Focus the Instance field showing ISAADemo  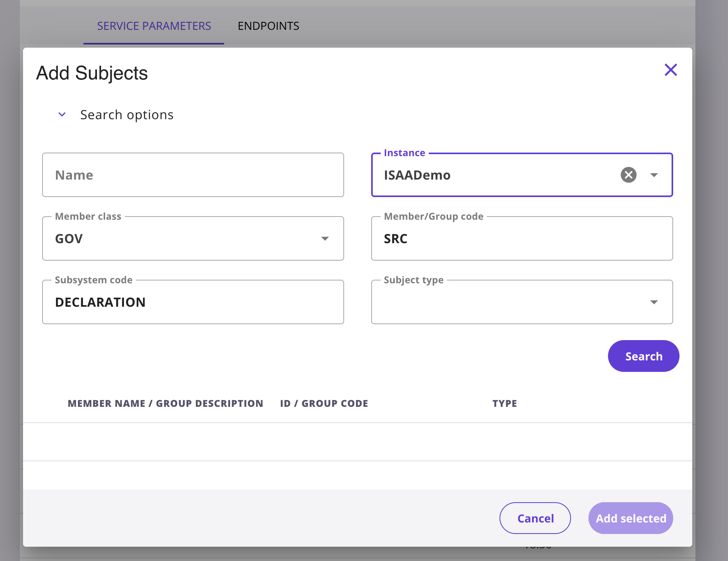click(x=497, y=175)
